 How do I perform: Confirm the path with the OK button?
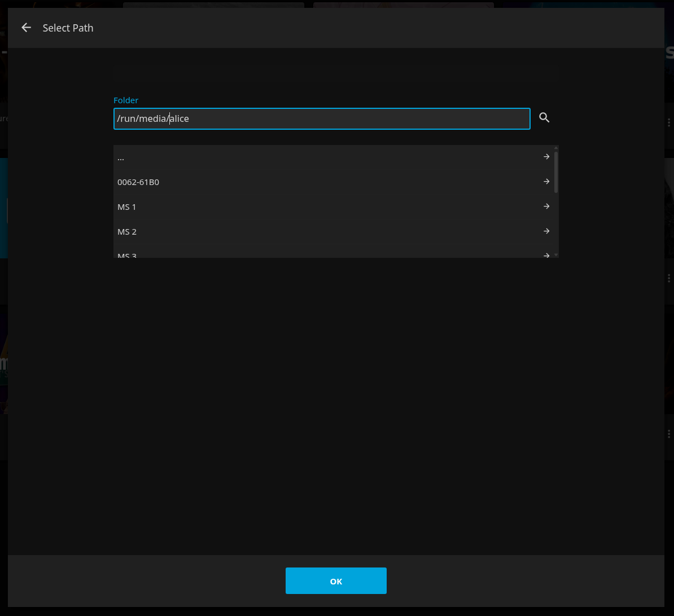[x=336, y=581]
